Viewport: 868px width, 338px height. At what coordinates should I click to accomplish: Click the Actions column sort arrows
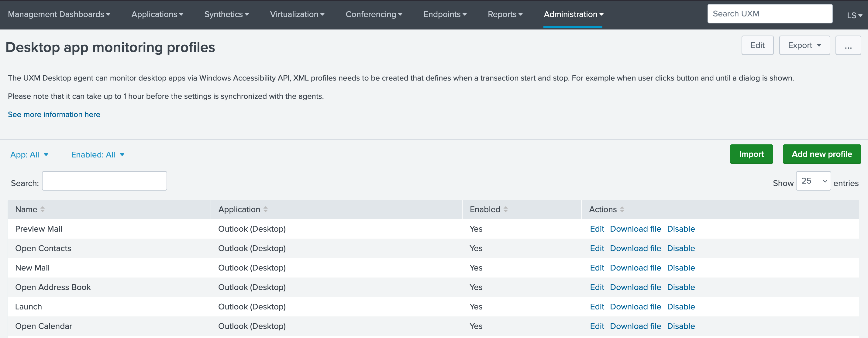622,209
